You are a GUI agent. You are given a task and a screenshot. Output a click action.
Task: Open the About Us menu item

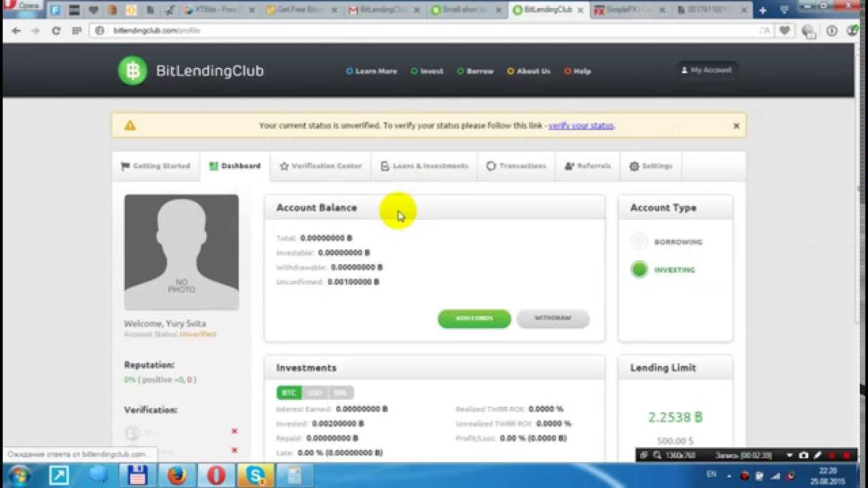pos(529,71)
